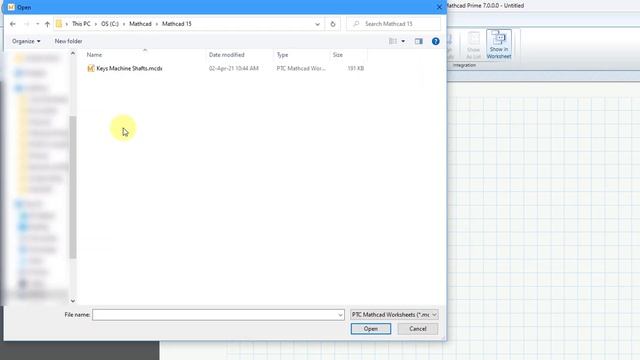Click Show in Worksheet in Mathcad ribbon
The image size is (640, 360).
click(499, 44)
